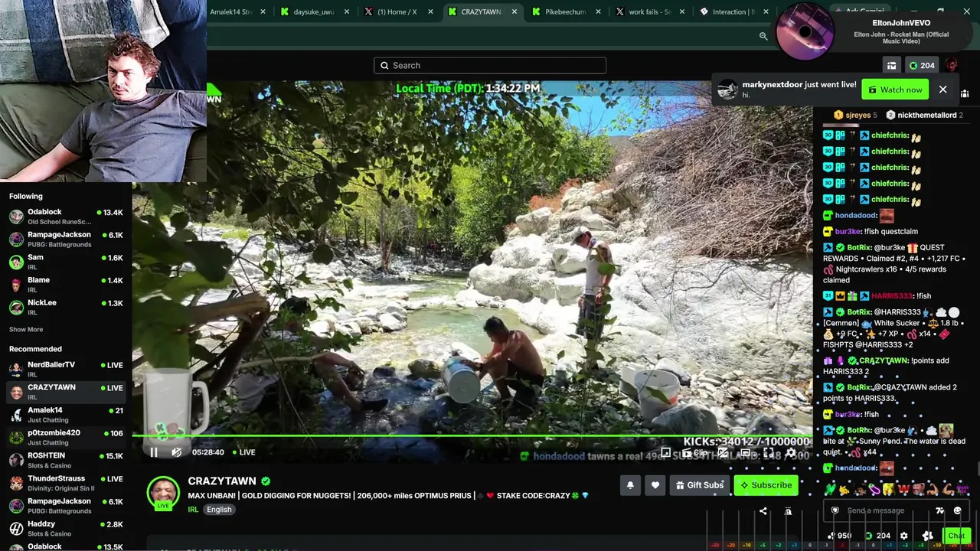Image resolution: width=980 pixels, height=551 pixels.
Task: Switch to the Interaction tab
Action: (x=733, y=11)
